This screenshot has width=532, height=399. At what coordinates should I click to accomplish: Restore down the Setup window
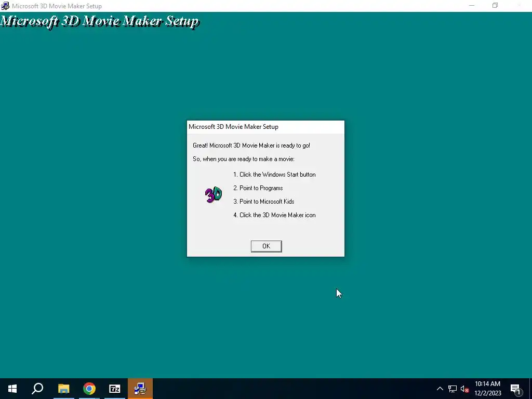(495, 6)
